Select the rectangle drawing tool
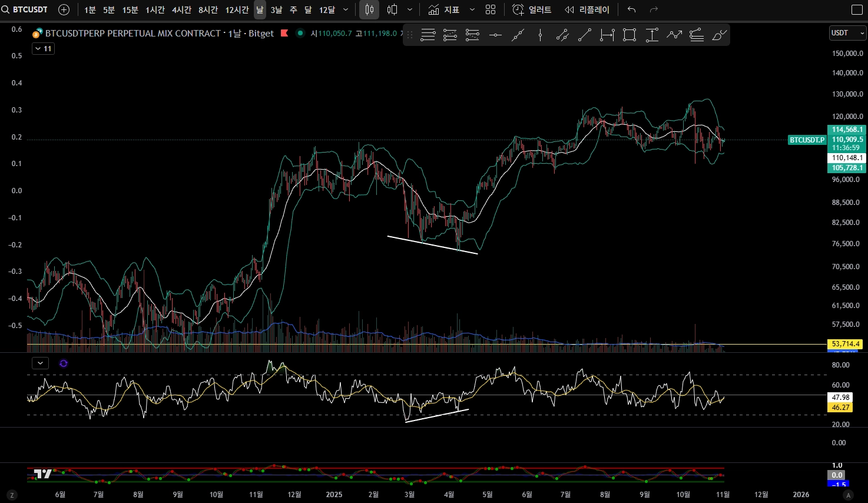This screenshot has height=503, width=868. [x=630, y=35]
